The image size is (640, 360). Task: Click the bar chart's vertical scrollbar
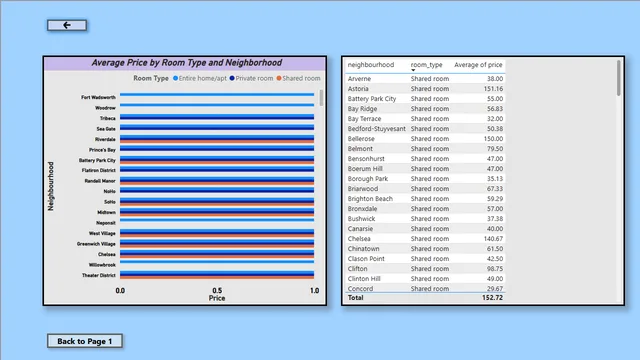pos(321,98)
